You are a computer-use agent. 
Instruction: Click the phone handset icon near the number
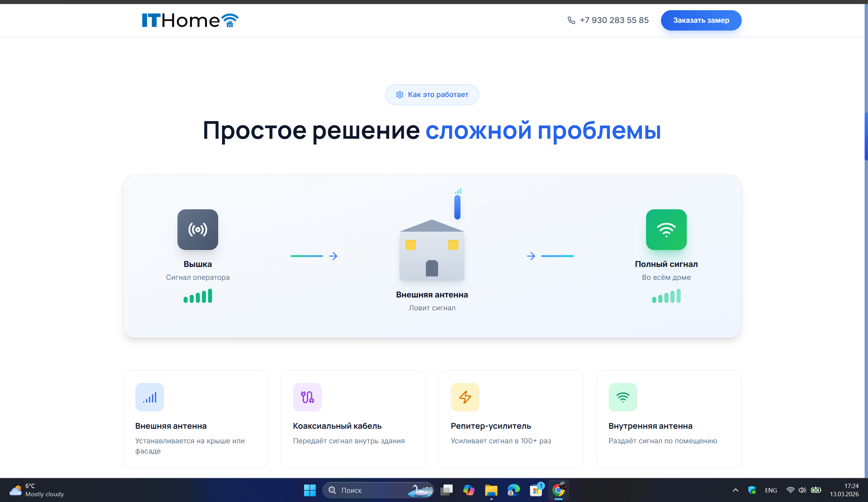tap(571, 20)
